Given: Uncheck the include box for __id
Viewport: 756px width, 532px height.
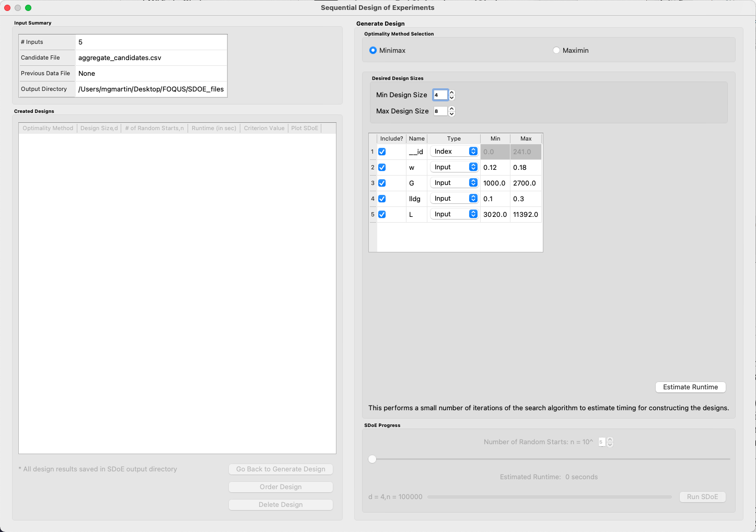Looking at the screenshot, I should click(x=382, y=152).
